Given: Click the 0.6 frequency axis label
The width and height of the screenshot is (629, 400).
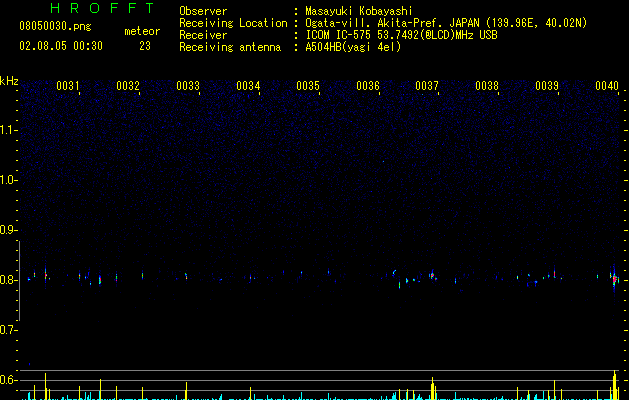Looking at the screenshot, I should pyautogui.click(x=8, y=380).
